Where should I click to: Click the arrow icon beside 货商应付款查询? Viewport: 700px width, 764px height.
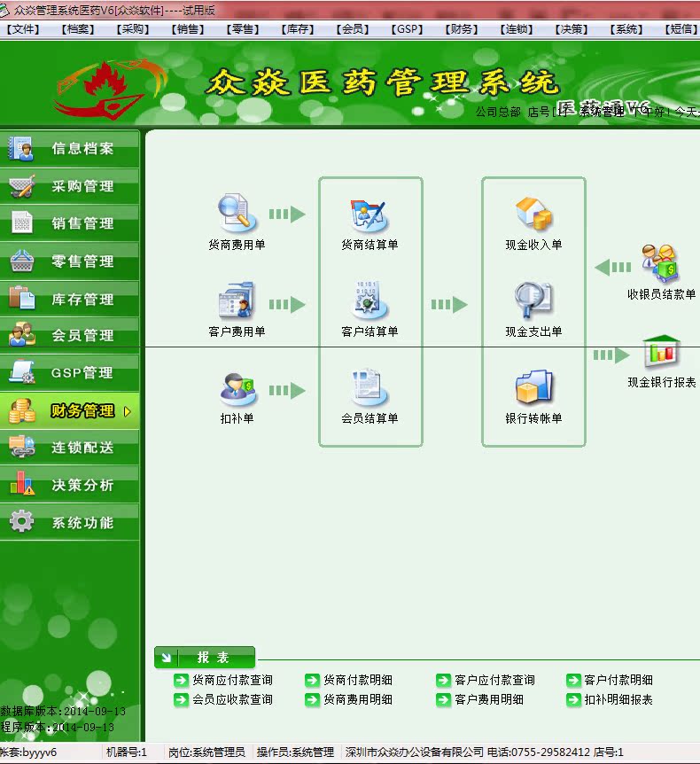tap(181, 680)
